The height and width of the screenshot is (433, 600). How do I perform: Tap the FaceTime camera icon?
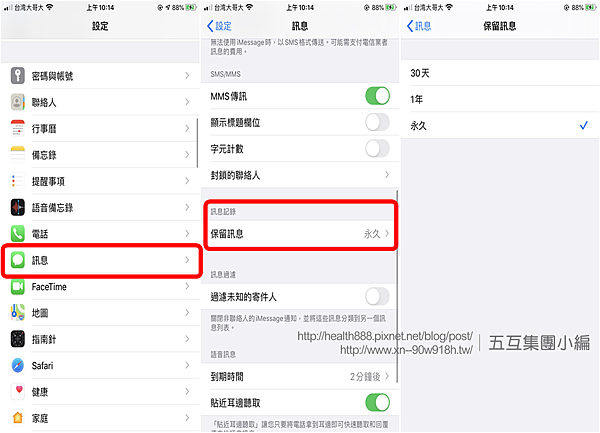point(18,286)
